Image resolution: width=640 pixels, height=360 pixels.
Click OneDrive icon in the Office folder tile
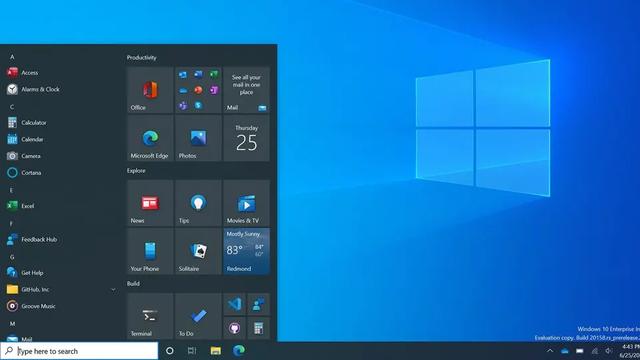(x=183, y=90)
